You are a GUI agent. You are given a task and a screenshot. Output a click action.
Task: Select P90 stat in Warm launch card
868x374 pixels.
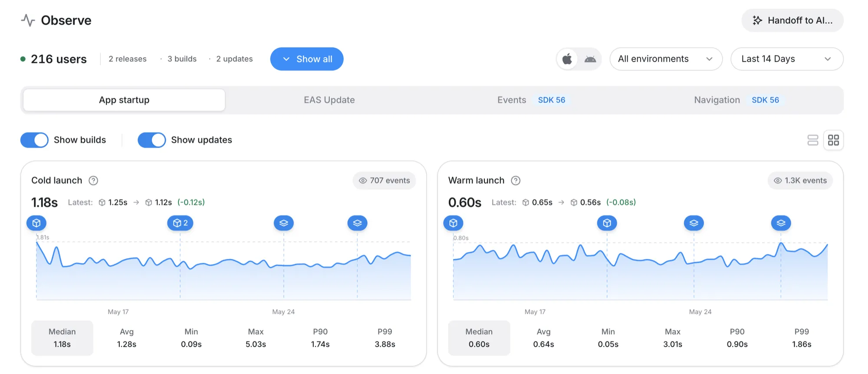(737, 338)
